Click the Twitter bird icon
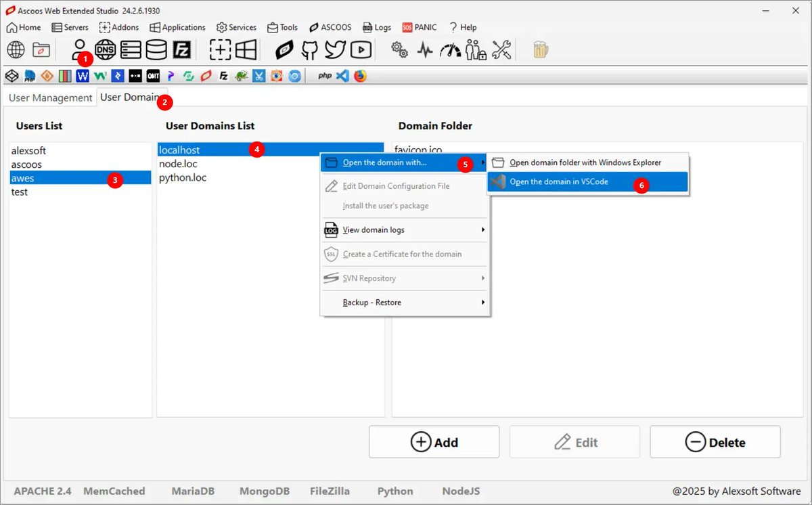The width and height of the screenshot is (812, 505). pyautogui.click(x=334, y=49)
